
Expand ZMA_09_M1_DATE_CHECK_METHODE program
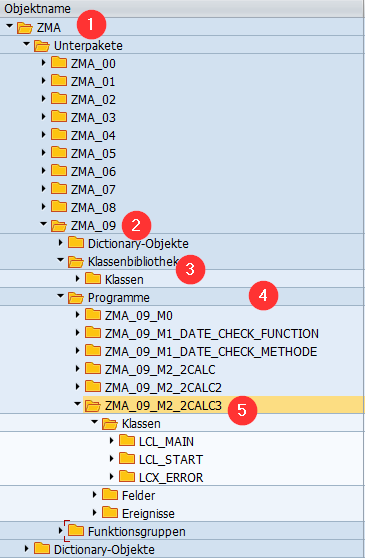78,350
